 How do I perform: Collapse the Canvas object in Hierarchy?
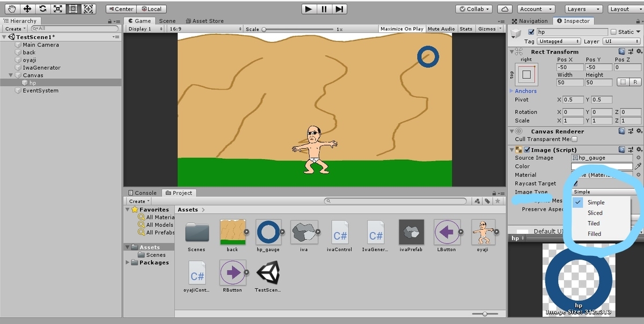click(x=11, y=75)
